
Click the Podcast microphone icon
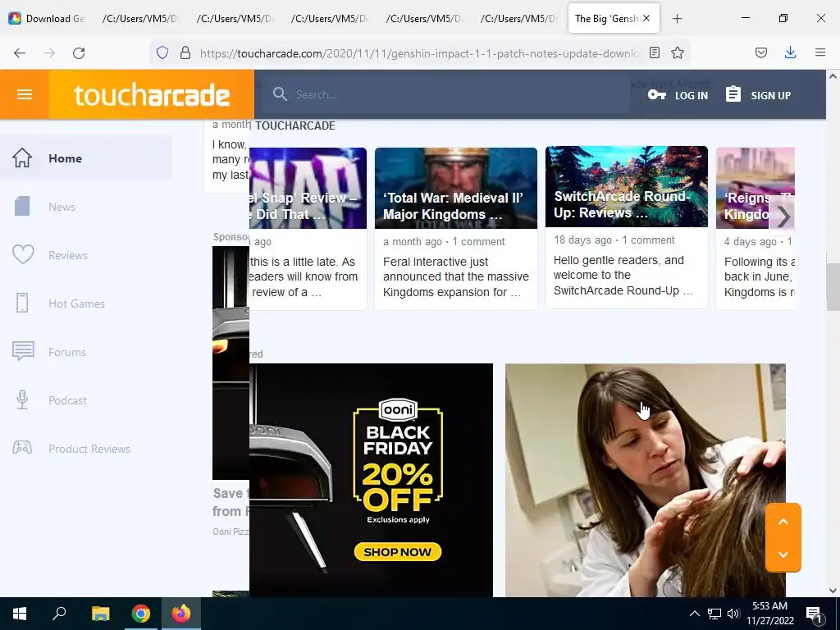22,399
